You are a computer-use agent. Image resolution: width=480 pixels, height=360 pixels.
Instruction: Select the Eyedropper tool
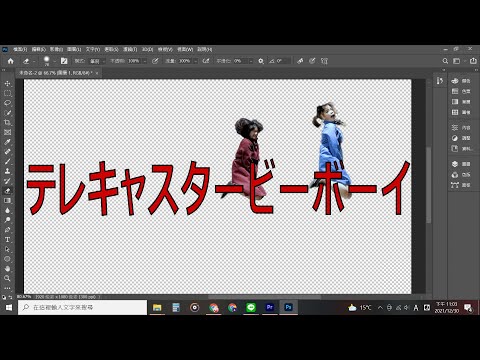(x=7, y=142)
